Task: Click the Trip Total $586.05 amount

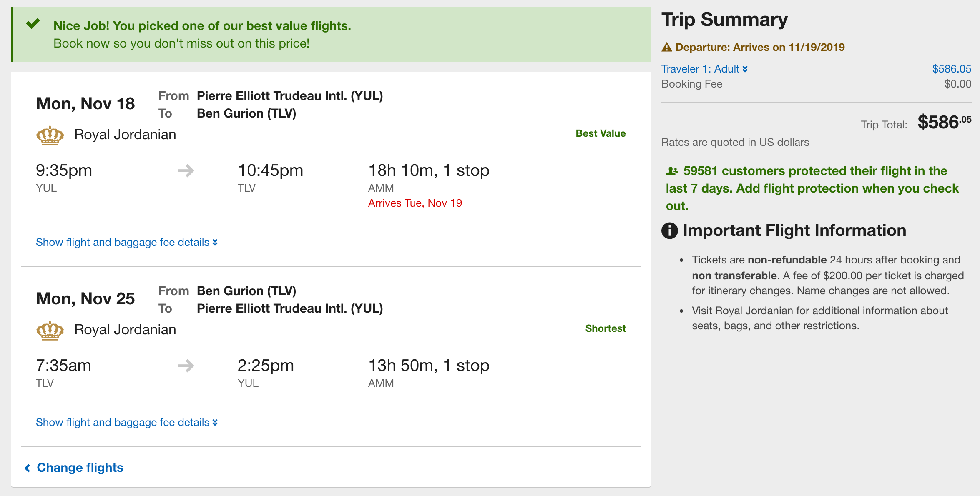Action: pos(944,123)
